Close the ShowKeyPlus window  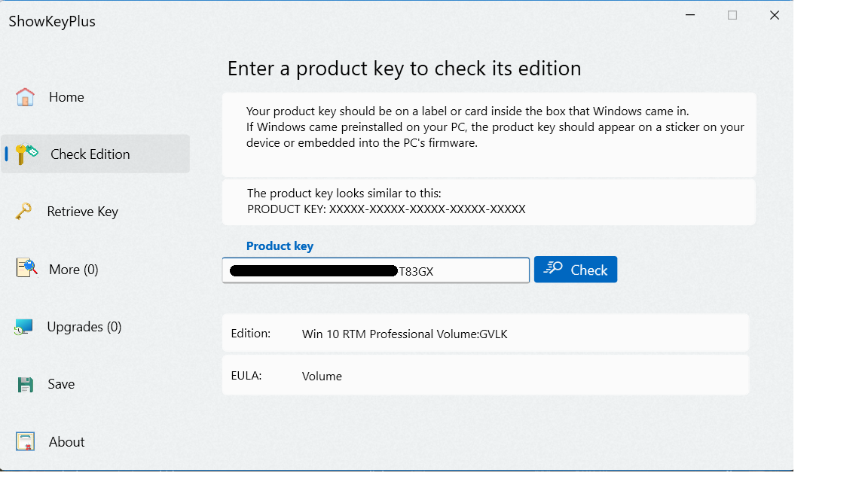click(775, 15)
